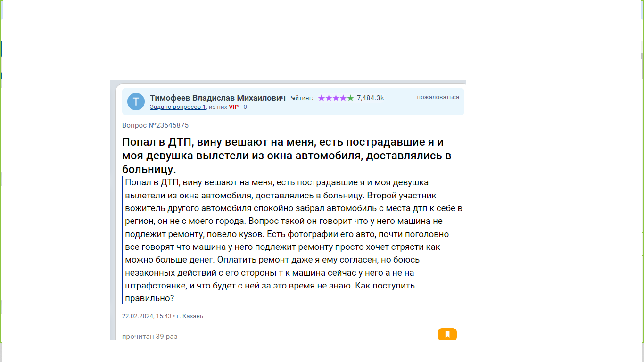Viewport: 644px width, 362px height.
Task: Click the green fifth rating star
Action: tap(350, 98)
